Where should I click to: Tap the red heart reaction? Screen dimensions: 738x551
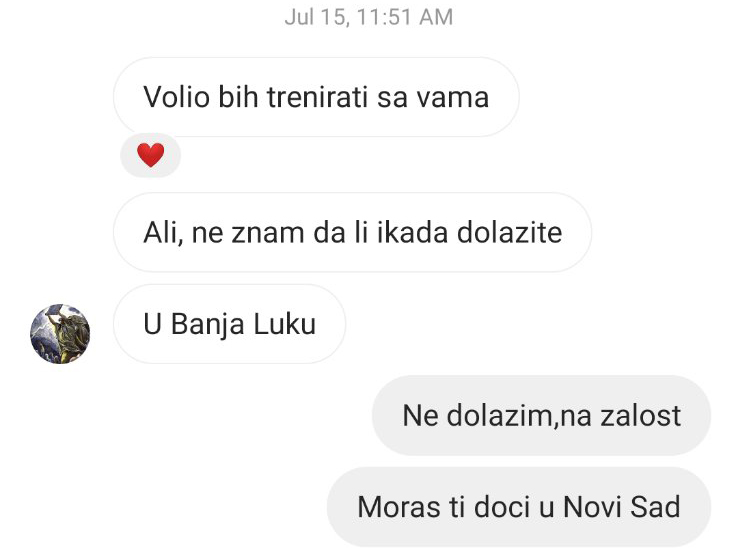point(151,155)
